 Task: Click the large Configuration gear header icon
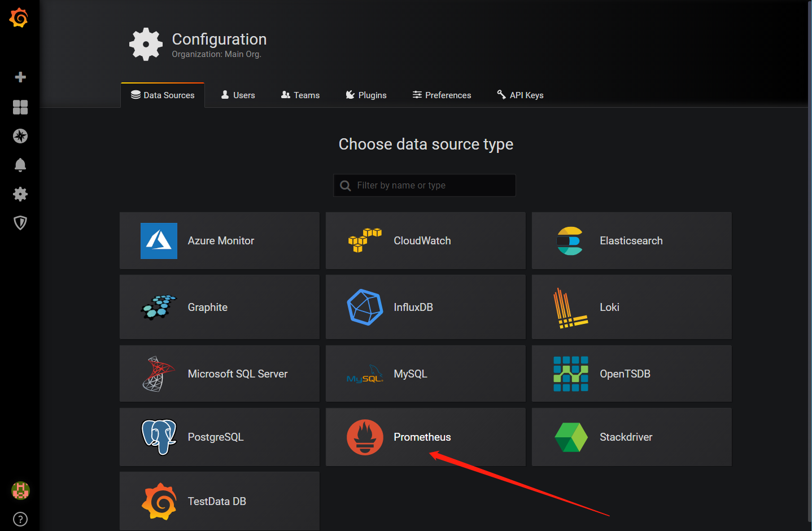click(x=146, y=44)
